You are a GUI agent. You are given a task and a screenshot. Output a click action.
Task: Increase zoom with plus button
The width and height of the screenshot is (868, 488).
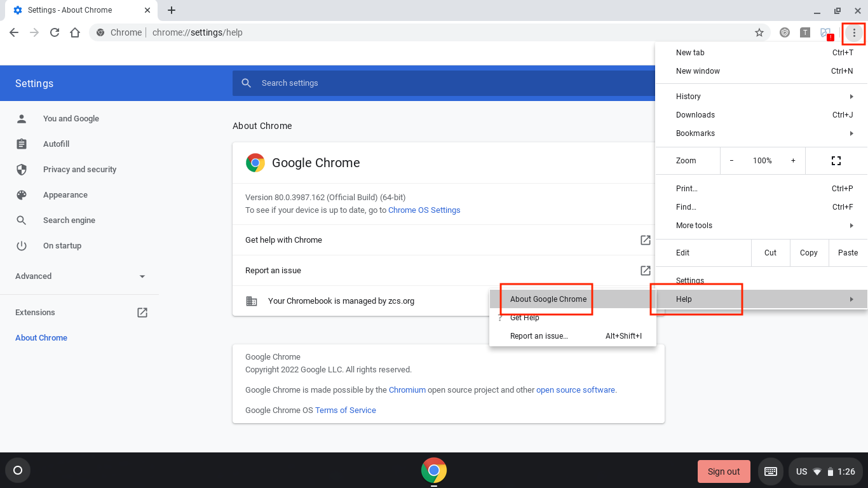793,161
